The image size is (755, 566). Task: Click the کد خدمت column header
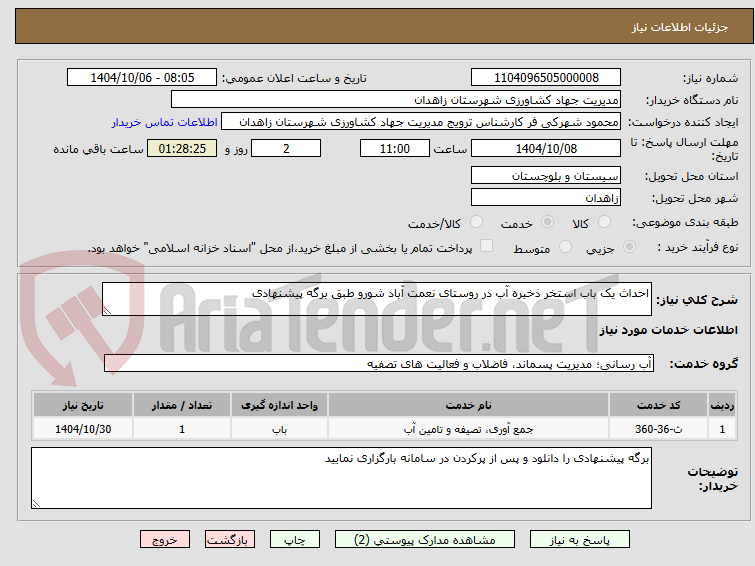658,405
